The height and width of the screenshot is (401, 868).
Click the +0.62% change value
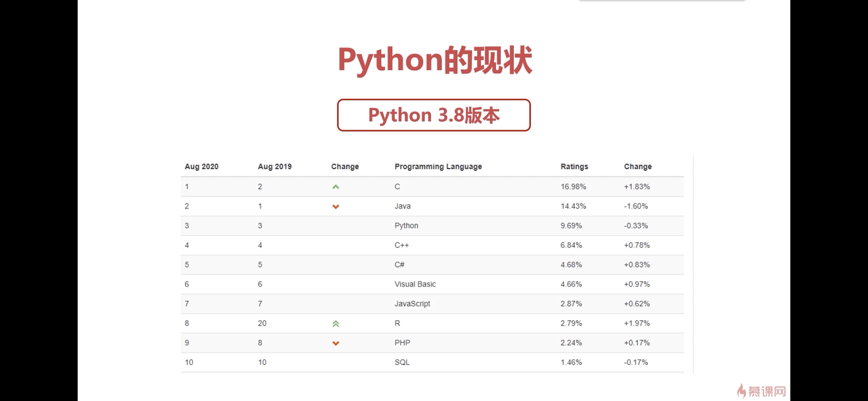(637, 304)
